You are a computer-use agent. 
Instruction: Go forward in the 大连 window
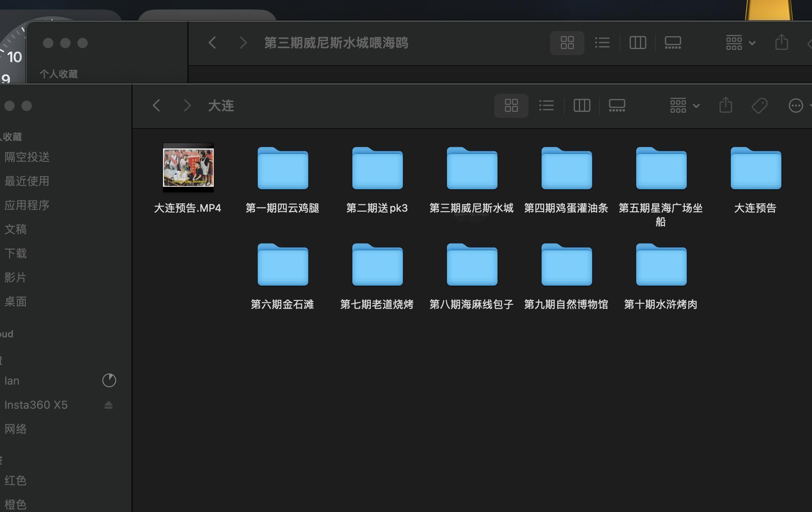(187, 105)
